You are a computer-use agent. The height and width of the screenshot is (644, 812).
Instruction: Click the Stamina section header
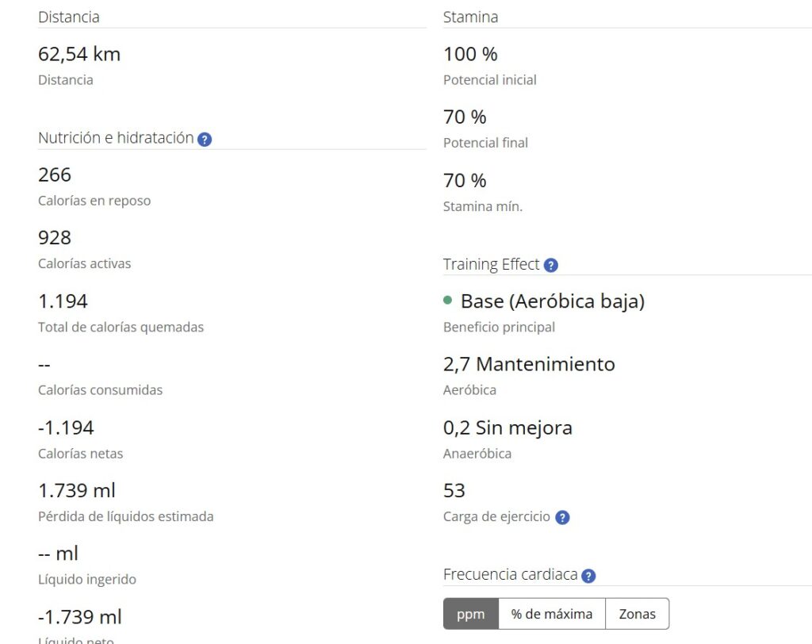tap(470, 17)
